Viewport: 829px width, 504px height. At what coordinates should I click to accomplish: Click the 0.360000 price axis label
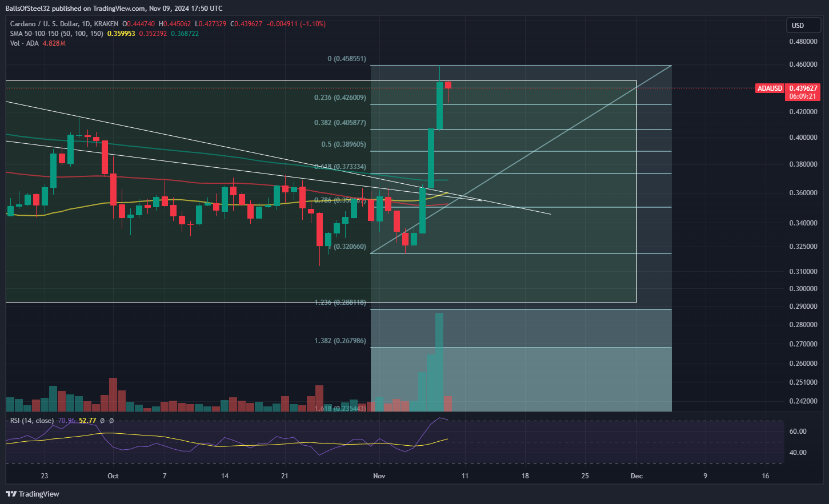[x=803, y=193]
